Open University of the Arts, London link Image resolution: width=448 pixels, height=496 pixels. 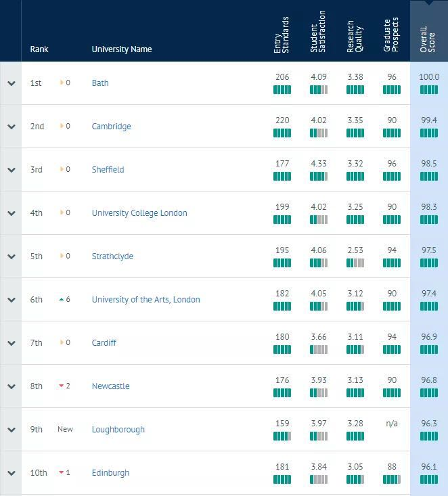pyautogui.click(x=145, y=300)
